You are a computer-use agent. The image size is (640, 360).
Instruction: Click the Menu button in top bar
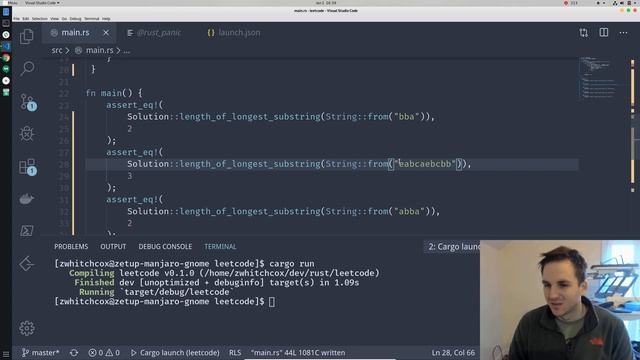pyautogui.click(x=12, y=3)
